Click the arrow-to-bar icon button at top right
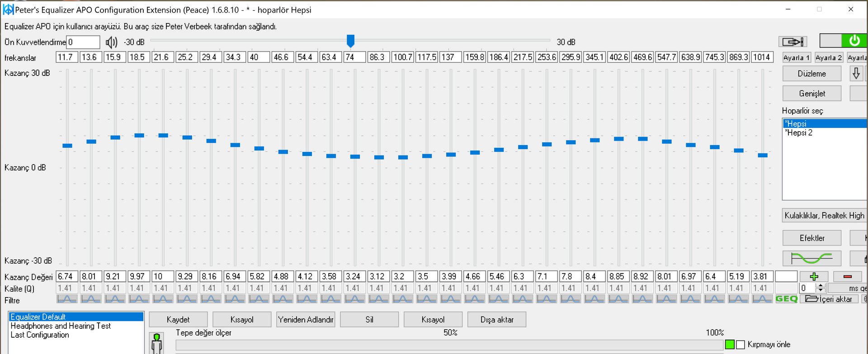The height and width of the screenshot is (354, 868). coord(793,42)
